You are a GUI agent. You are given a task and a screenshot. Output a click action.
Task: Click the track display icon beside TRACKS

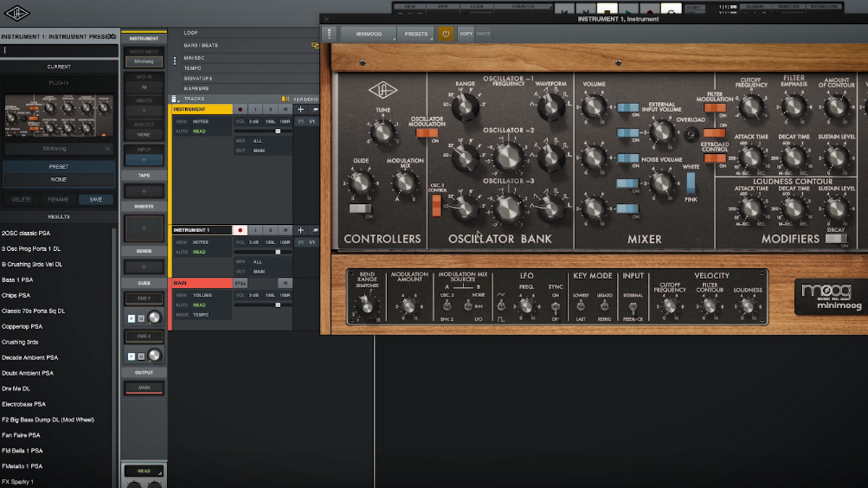point(174,98)
